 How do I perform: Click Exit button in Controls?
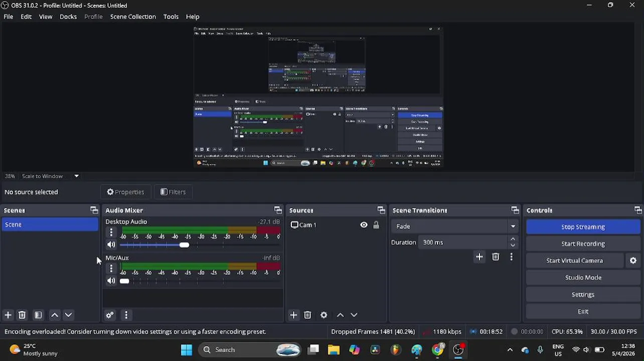(x=583, y=311)
